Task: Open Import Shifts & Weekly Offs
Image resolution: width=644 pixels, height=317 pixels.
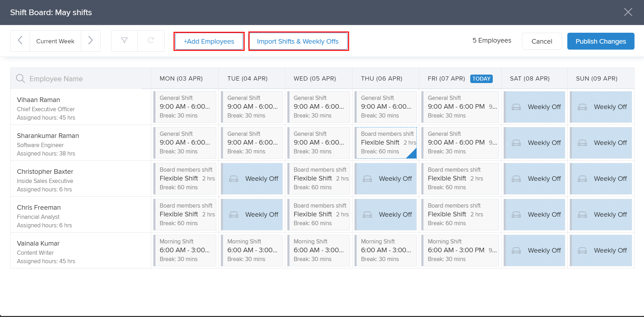Action: click(x=298, y=42)
